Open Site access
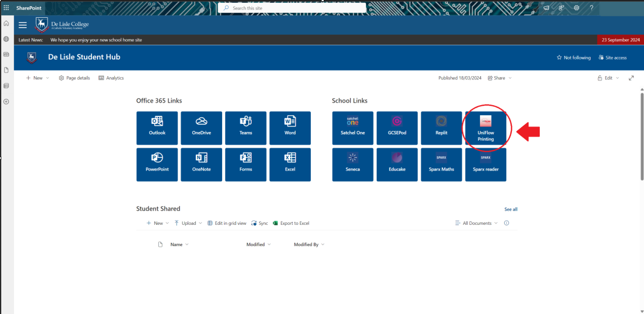Image resolution: width=644 pixels, height=314 pixels. tap(613, 58)
